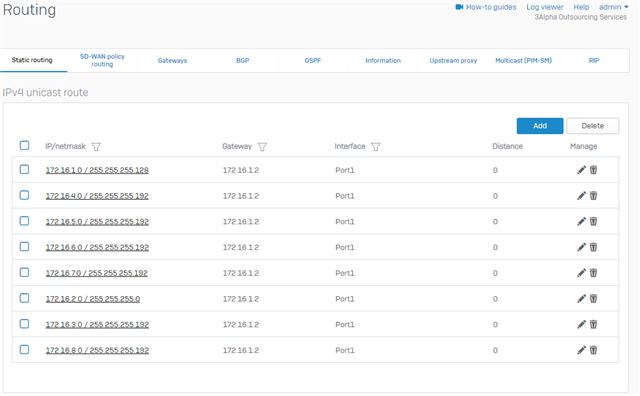Click the Distance column header
Viewport: 640px width, 396px height.
pos(507,146)
